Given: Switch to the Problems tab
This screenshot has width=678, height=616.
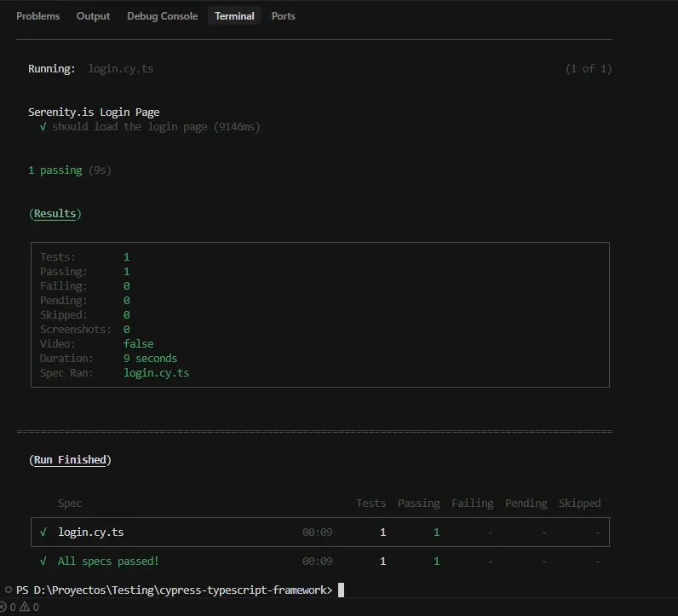Looking at the screenshot, I should coord(38,16).
